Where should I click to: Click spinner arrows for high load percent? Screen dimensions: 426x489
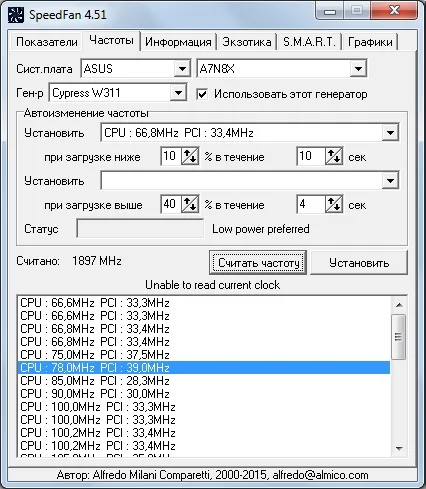[x=190, y=204]
